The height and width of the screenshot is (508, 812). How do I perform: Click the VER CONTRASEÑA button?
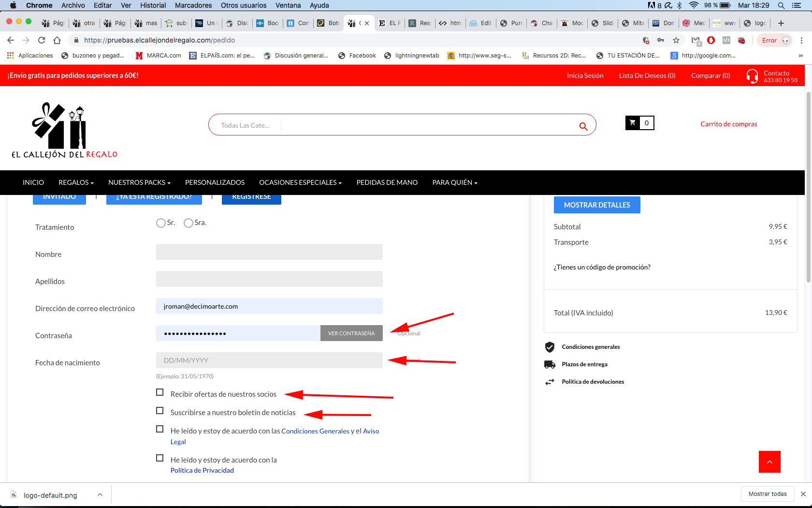[x=351, y=333]
